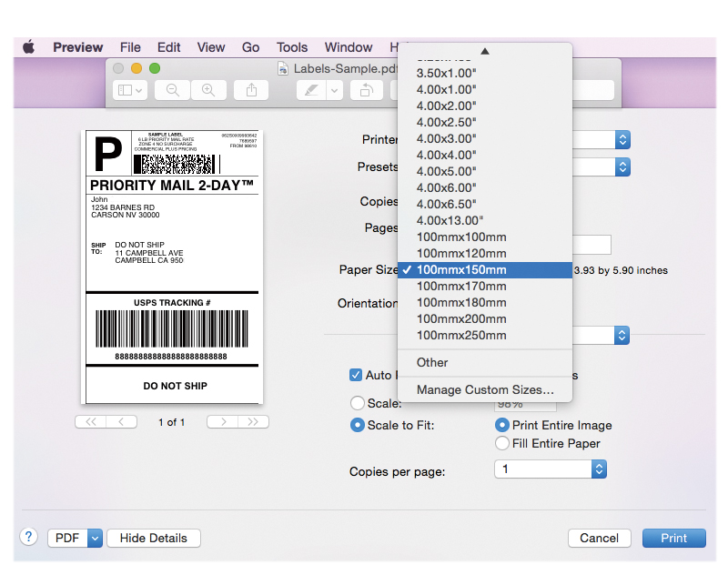Image resolution: width=728 pixels, height=585 pixels.
Task: Toggle the Auto Rotate checkbox
Action: pyautogui.click(x=356, y=375)
